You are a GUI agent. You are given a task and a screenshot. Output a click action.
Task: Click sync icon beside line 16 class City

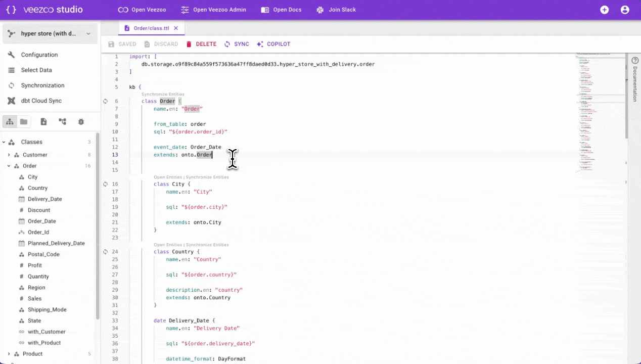(x=105, y=184)
